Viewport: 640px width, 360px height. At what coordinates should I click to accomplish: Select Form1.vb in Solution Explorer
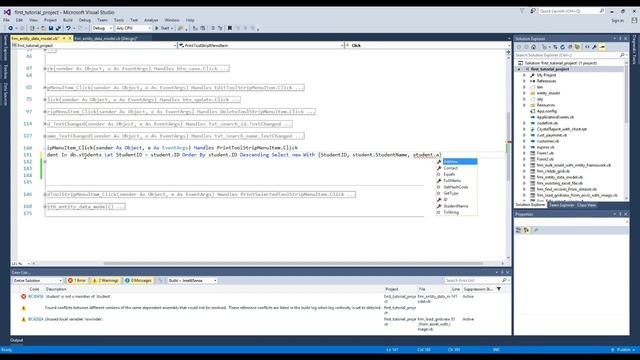[x=545, y=153]
